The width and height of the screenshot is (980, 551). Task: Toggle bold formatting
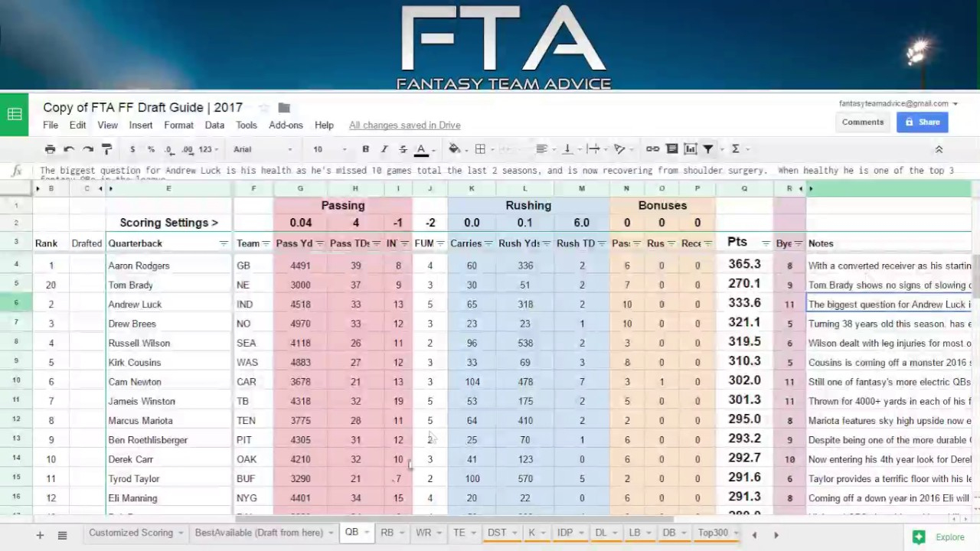tap(366, 149)
